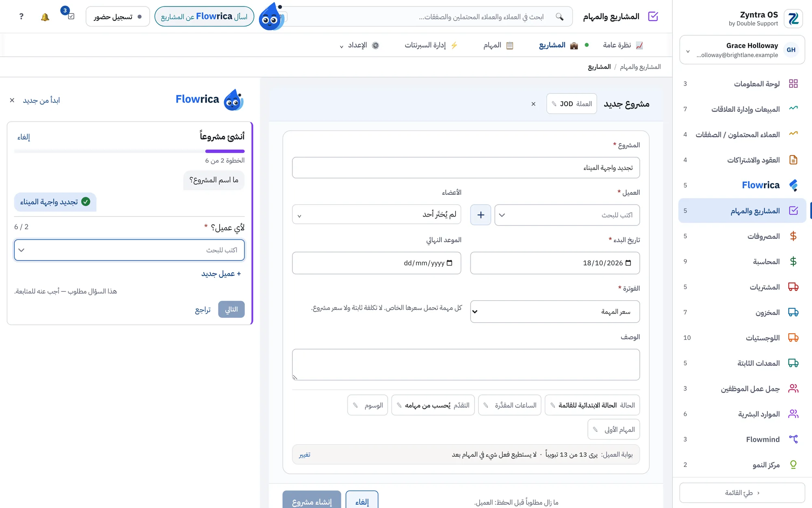Click the assistant's التالي button
Screen dimensions: 812x508
[x=231, y=309]
